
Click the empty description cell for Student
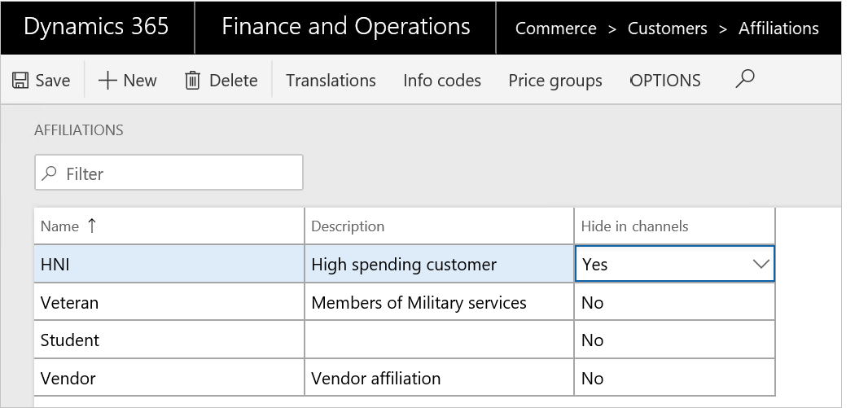point(439,340)
